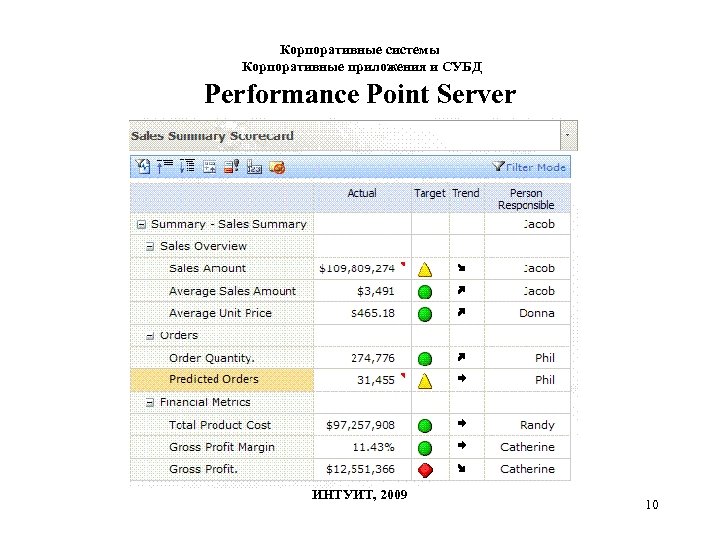Viewport: 720px width, 540px height.
Task: Click Catherine in the Gross Profit Margin row
Action: 528,447
